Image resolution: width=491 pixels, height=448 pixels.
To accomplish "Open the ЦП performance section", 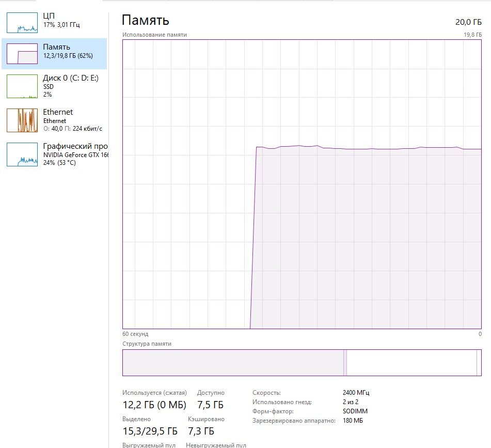I will 54,23.
